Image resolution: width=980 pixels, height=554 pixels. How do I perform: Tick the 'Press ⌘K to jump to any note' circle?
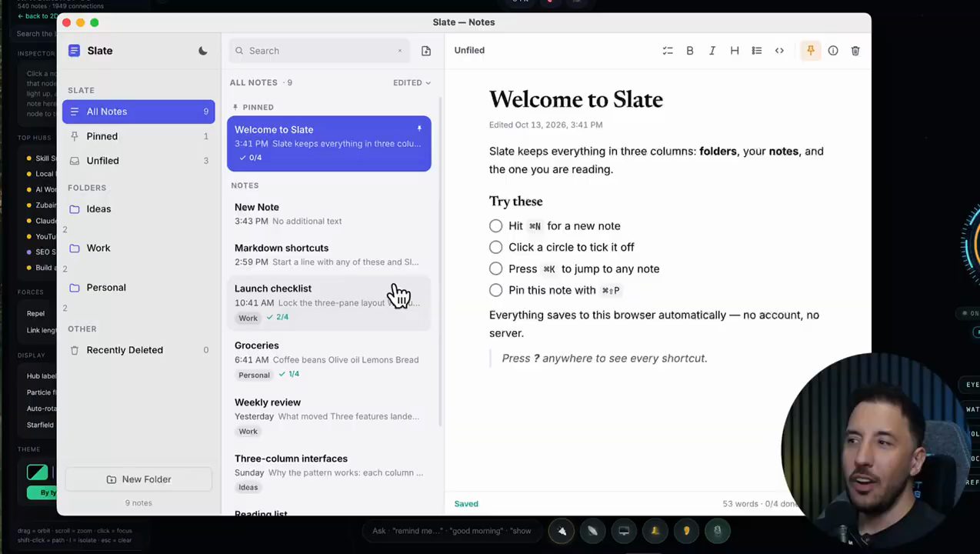[495, 269]
